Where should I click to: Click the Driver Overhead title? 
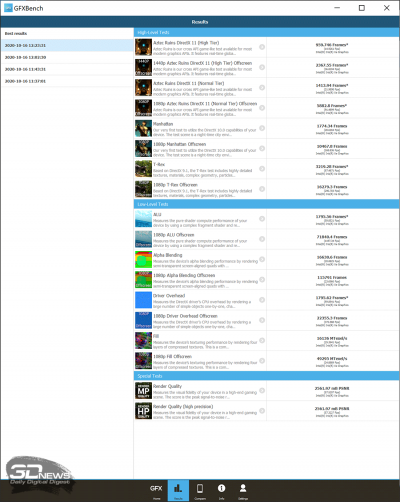point(169,296)
